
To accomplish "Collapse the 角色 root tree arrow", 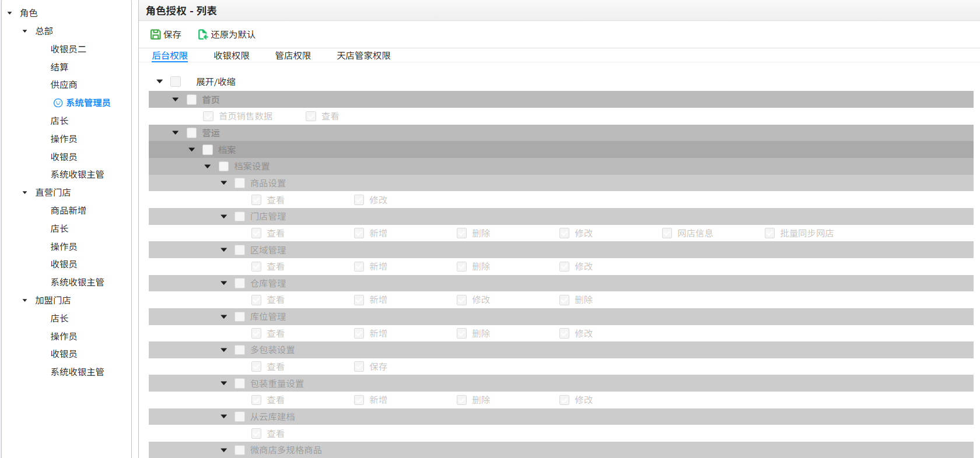I will (x=10, y=13).
